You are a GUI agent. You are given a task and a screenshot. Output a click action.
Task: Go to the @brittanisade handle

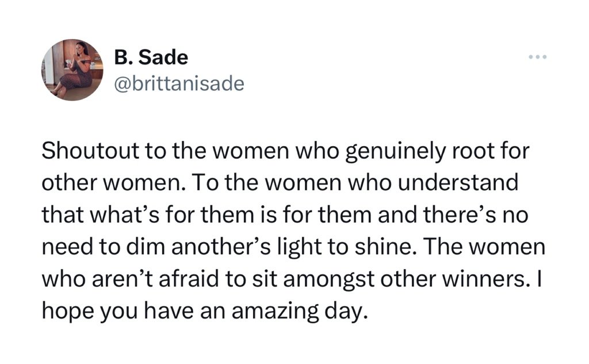179,83
